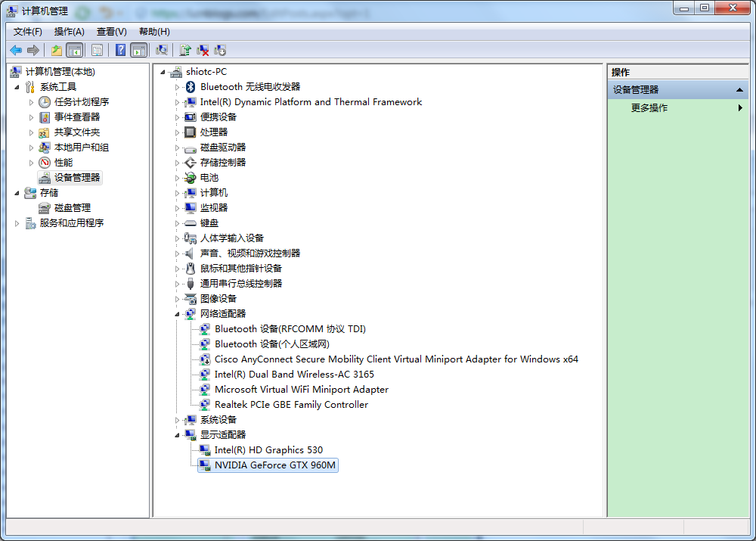The width and height of the screenshot is (756, 541).
Task: Click the 监视器 monitor icon
Action: [191, 208]
